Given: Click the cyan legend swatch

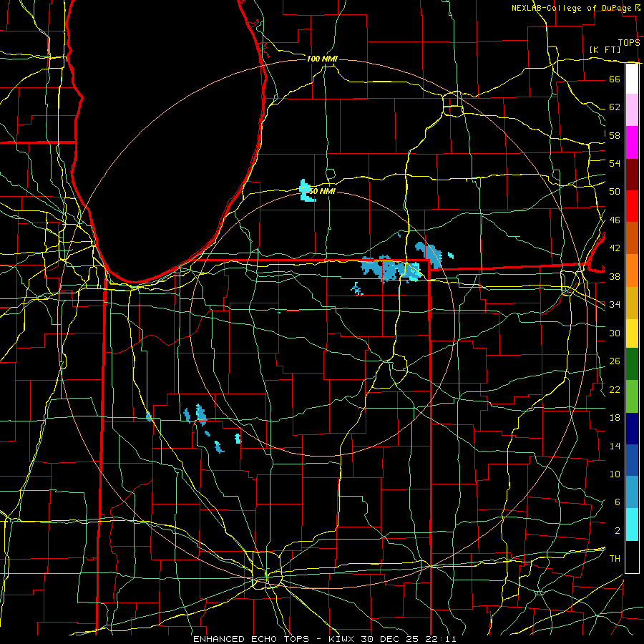Looking at the screenshot, I should coord(632,525).
